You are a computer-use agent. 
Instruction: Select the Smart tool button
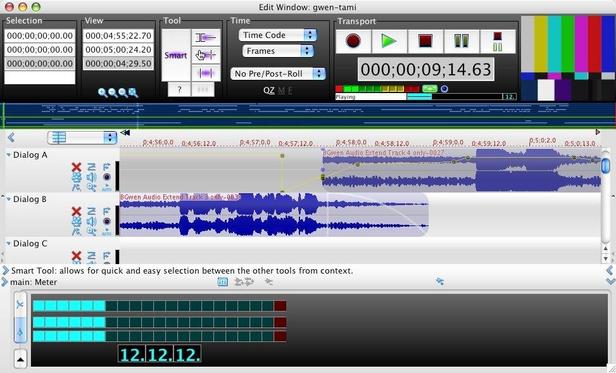pos(176,55)
